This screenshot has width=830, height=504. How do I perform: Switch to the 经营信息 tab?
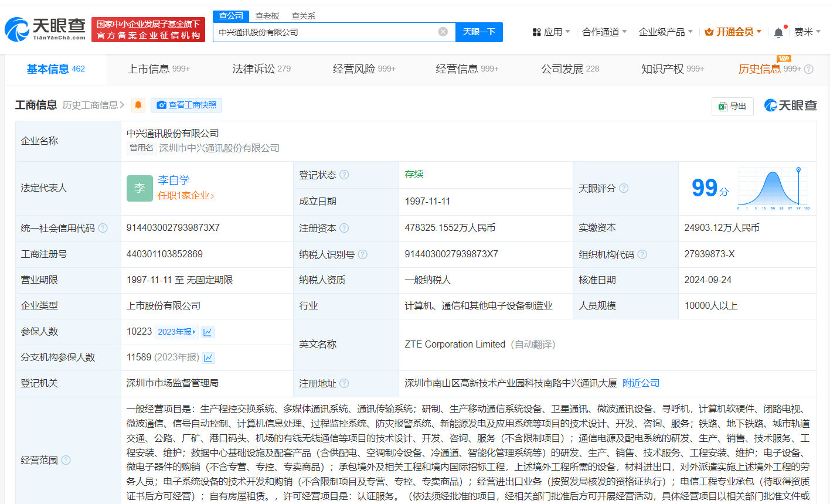coord(467,69)
